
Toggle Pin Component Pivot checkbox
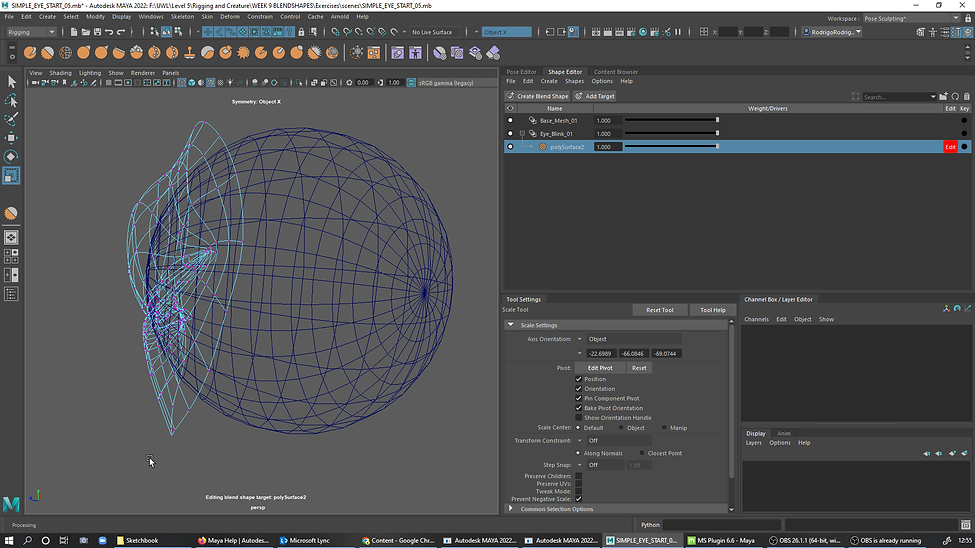click(x=578, y=398)
